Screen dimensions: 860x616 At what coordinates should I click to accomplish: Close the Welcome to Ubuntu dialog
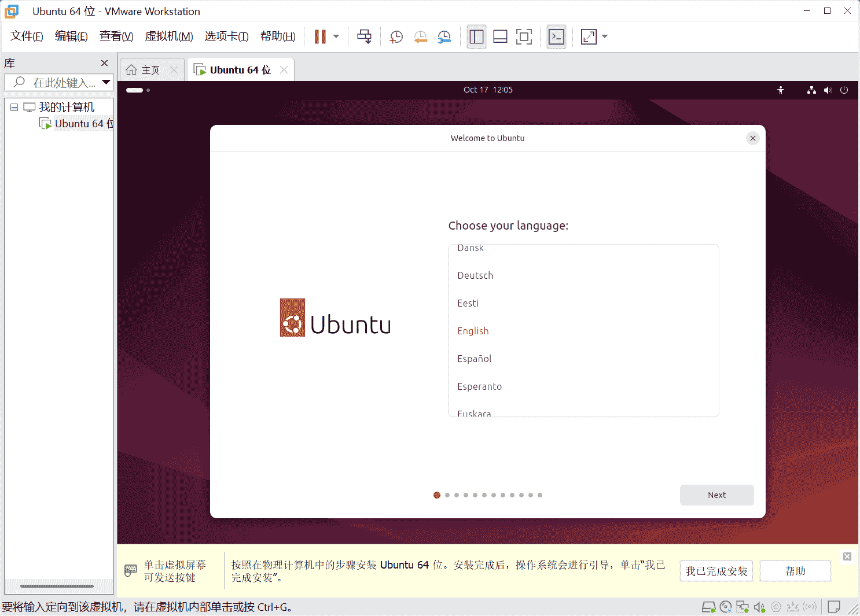coord(752,138)
